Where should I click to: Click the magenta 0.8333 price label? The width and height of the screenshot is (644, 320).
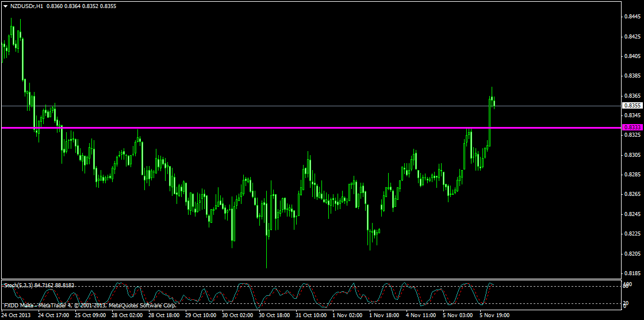633,127
